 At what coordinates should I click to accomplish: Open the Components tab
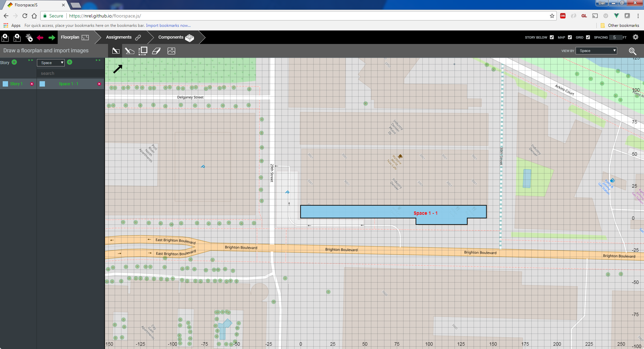tap(175, 37)
